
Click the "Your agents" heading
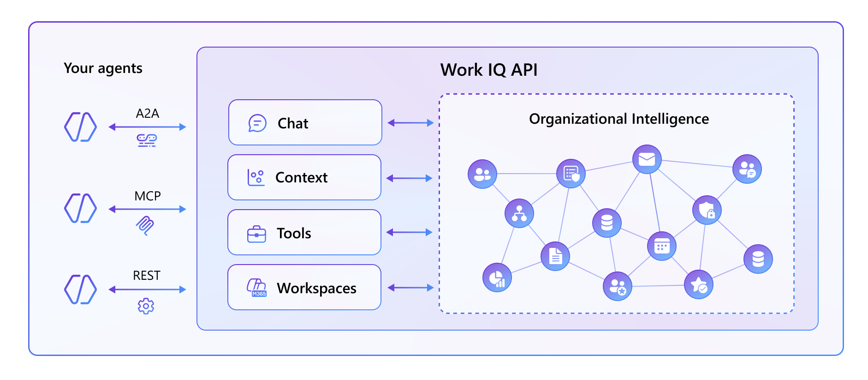tap(103, 68)
